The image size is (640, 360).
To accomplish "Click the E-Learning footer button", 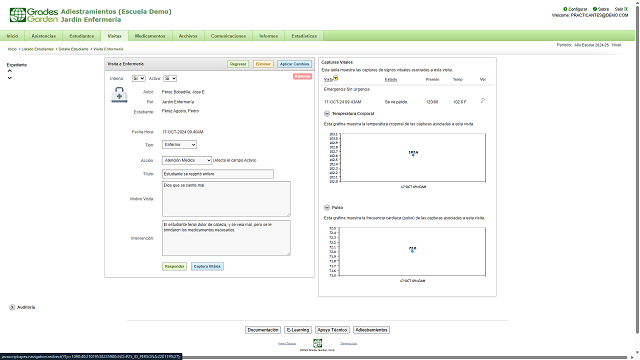I will pos(298,330).
